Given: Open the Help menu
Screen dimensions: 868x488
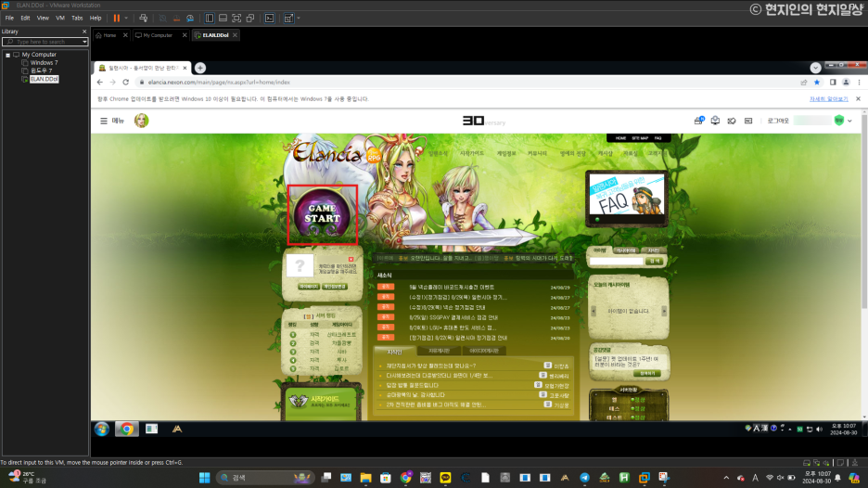Looking at the screenshot, I should [x=96, y=19].
